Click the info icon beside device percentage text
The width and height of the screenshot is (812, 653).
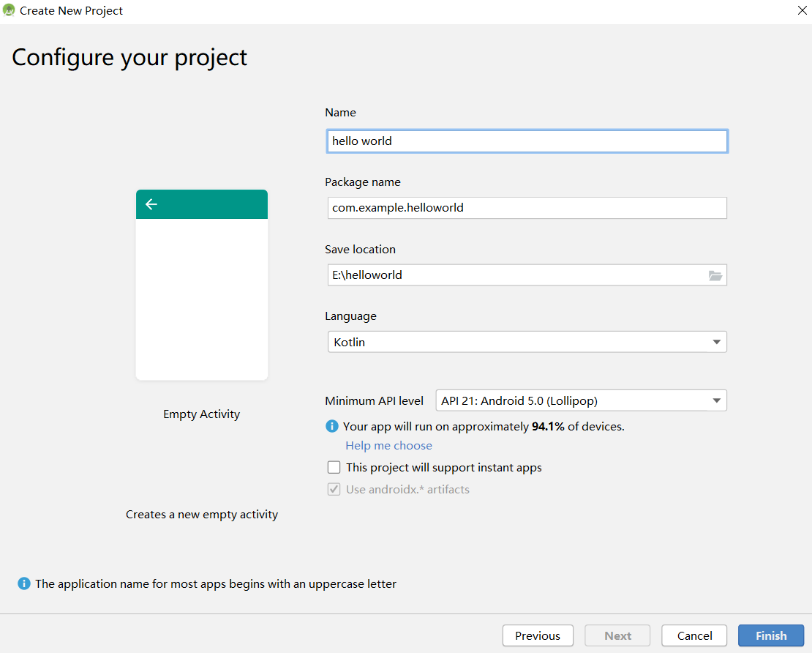pyautogui.click(x=332, y=427)
